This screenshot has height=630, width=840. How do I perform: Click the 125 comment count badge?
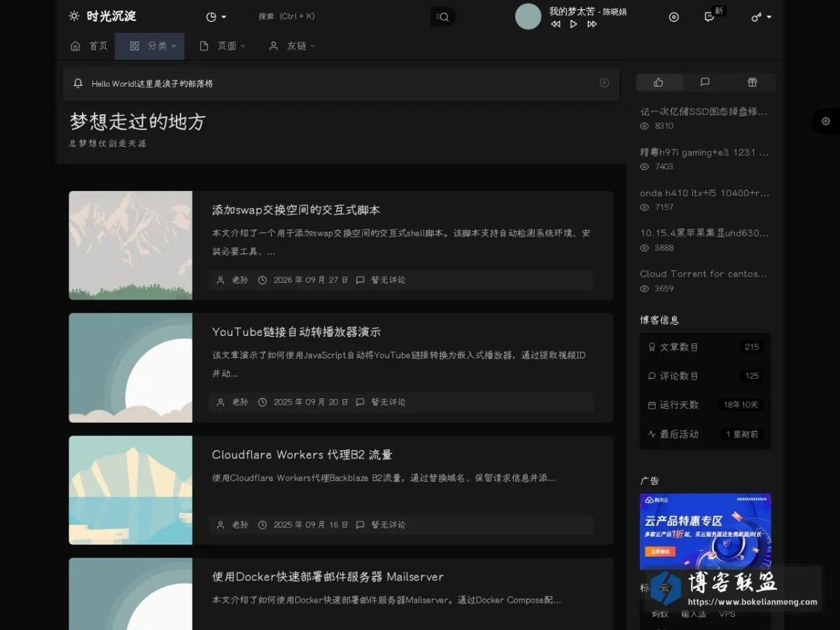[x=752, y=376]
